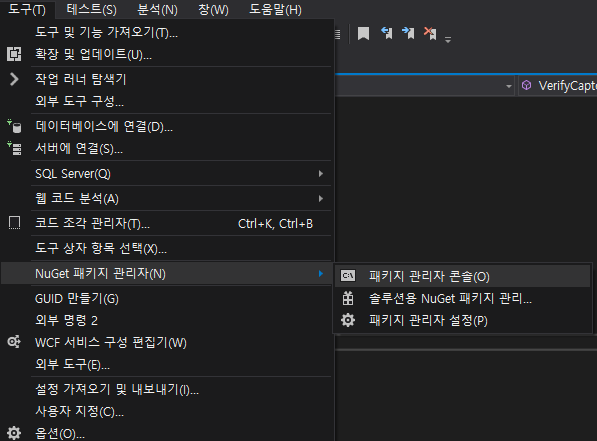
Task: Select the VerifyCapt member dropdown
Action: click(558, 86)
